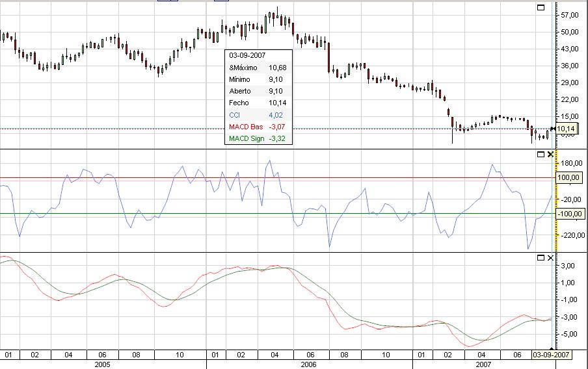
Task: Click the tooltip date header 03-09-2007
Action: tap(247, 55)
